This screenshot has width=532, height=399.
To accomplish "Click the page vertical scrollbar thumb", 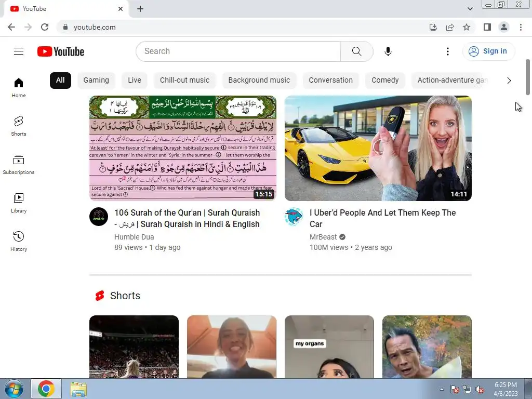I will click(x=528, y=77).
